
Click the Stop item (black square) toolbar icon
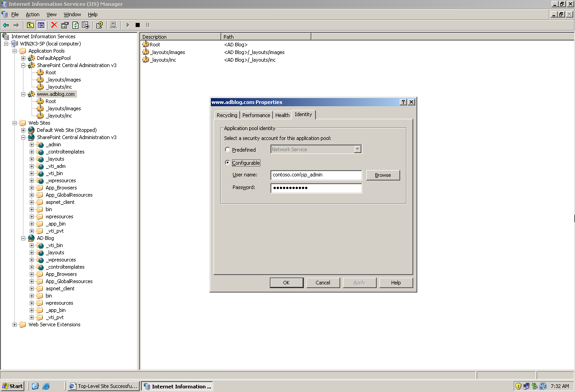137,25
